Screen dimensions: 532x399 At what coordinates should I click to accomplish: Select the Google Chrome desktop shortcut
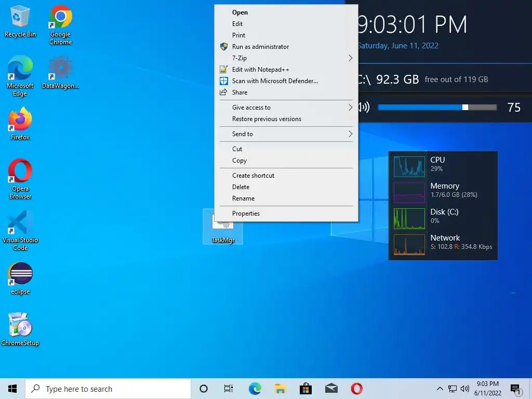coord(60,25)
